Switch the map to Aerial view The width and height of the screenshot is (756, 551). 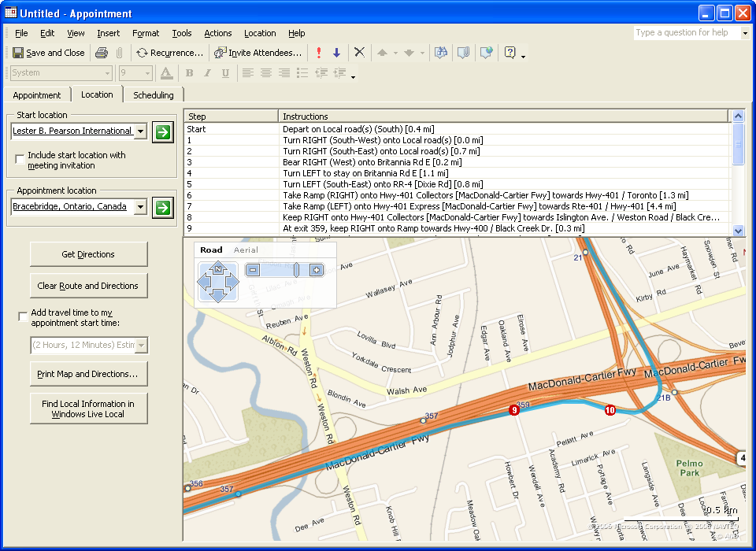tap(246, 250)
